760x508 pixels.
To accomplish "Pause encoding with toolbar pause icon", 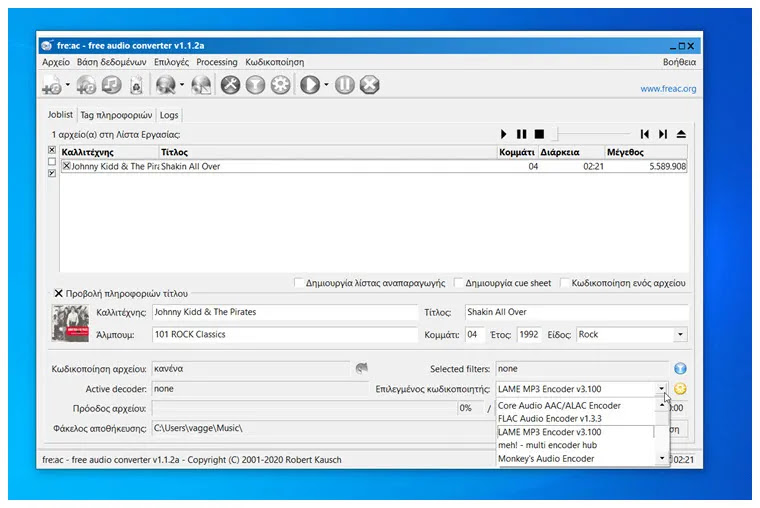I will pos(345,85).
